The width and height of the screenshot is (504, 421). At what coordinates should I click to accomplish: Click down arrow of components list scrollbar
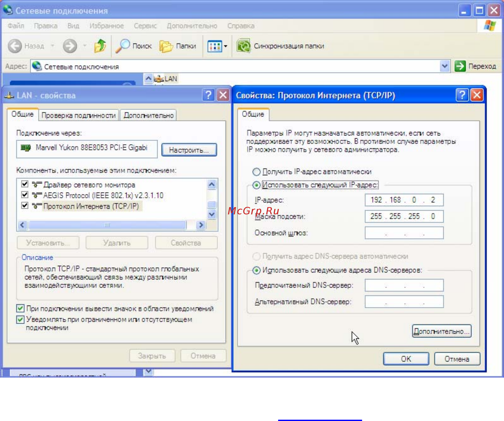tap(212, 214)
